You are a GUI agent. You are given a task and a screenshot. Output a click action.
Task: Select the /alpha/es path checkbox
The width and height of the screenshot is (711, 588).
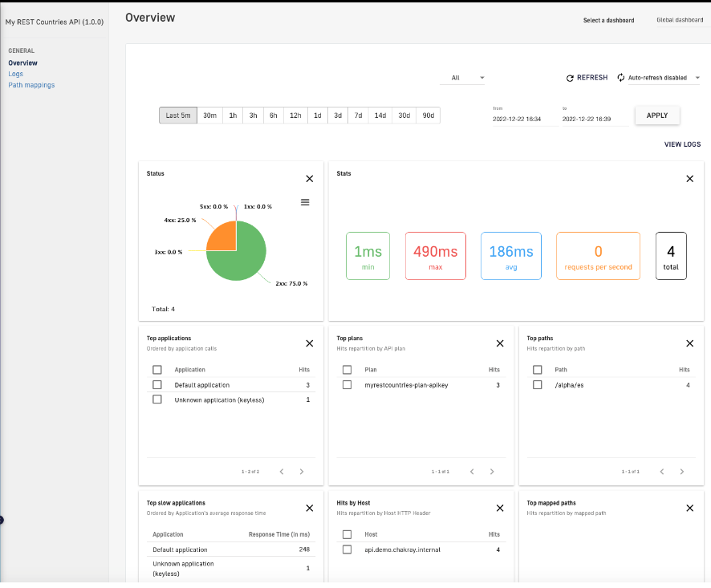click(538, 385)
